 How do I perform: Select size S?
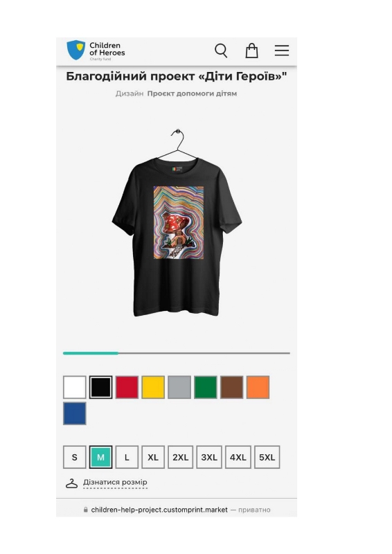coord(75,457)
